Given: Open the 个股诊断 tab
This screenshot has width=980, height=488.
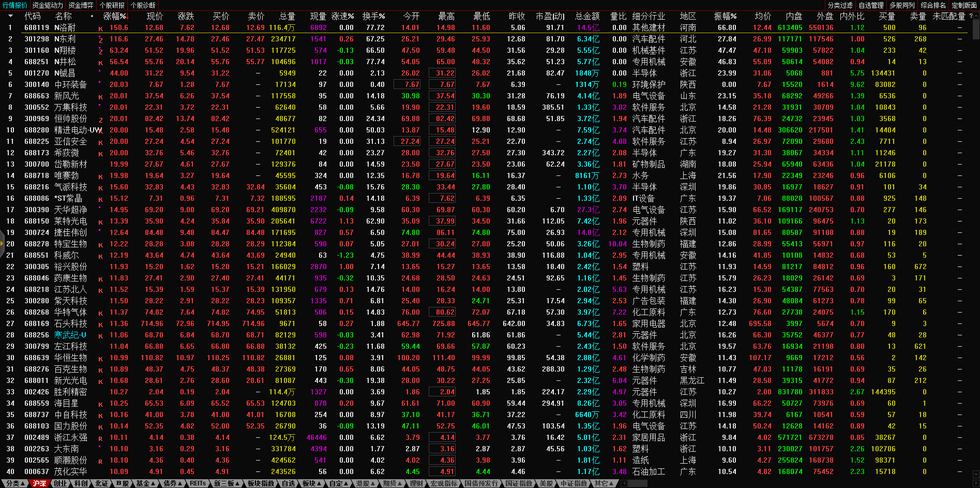Looking at the screenshot, I should click(143, 5).
